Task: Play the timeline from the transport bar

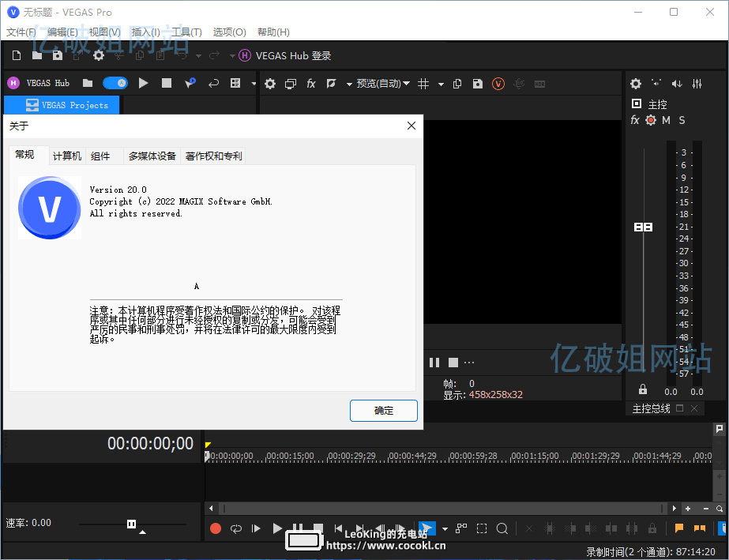Action: coord(277,528)
